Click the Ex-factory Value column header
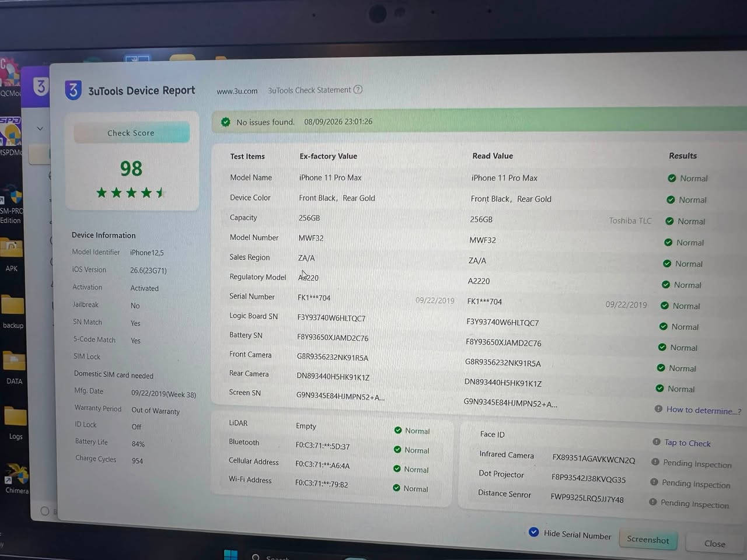This screenshot has width=747, height=560. [x=328, y=156]
